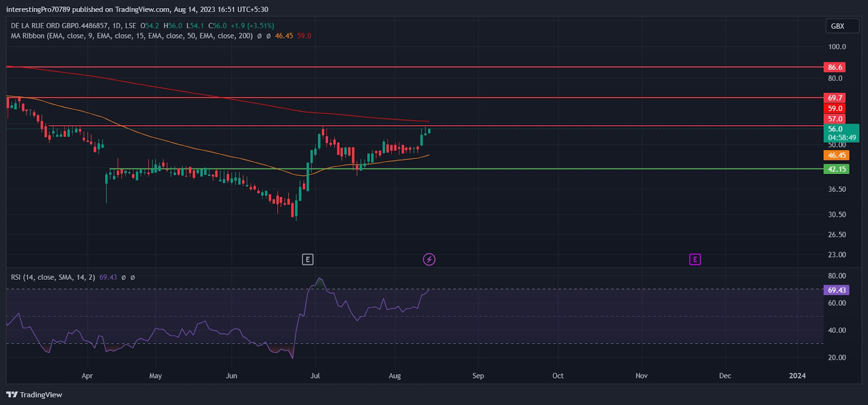Click the Jun label on time axis
The image size is (868, 405).
[232, 376]
